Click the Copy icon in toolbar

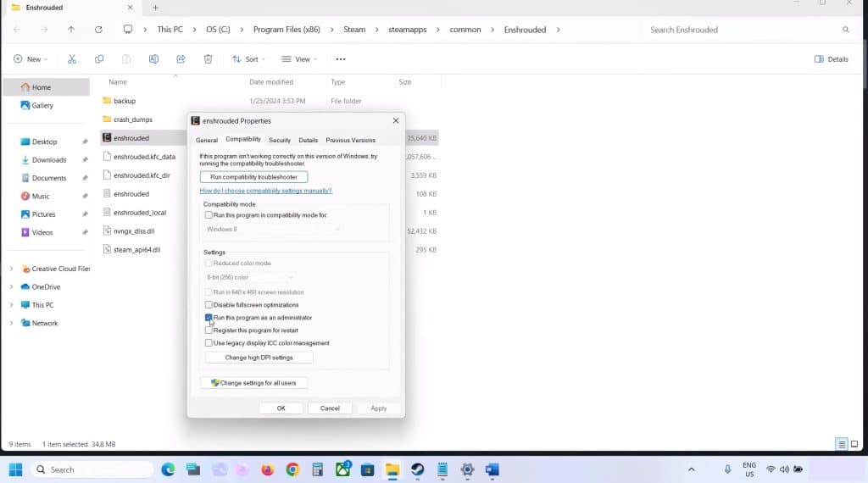tap(99, 59)
